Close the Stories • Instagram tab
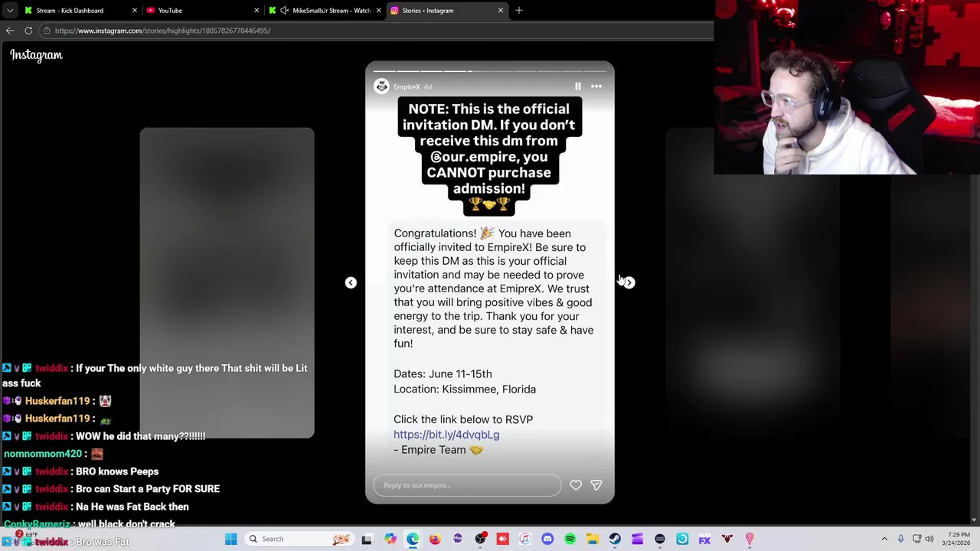 point(501,11)
